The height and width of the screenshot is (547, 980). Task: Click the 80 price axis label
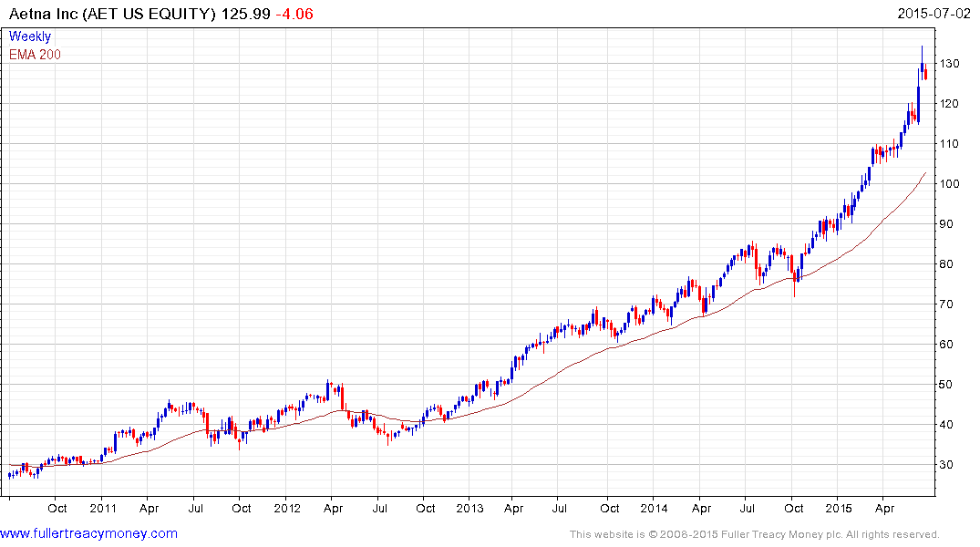pos(946,263)
